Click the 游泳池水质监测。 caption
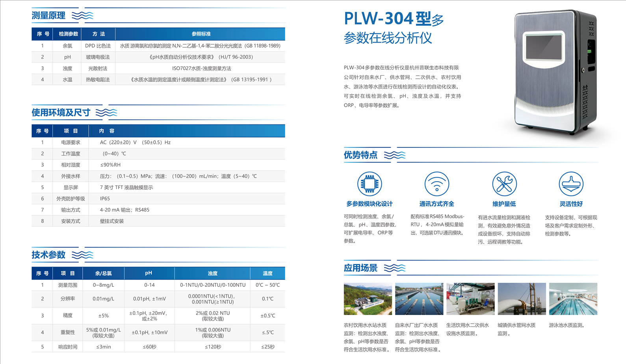The width and height of the screenshot is (626, 364). coord(568,325)
